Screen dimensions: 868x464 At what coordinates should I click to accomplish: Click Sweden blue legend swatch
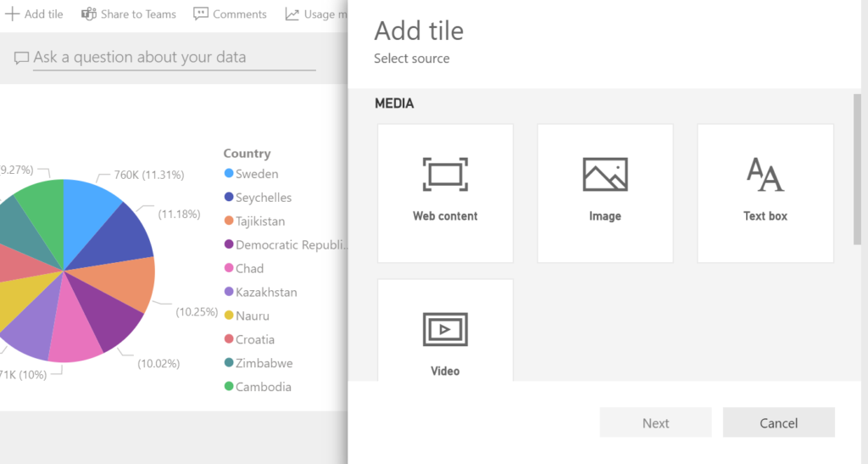(x=229, y=174)
